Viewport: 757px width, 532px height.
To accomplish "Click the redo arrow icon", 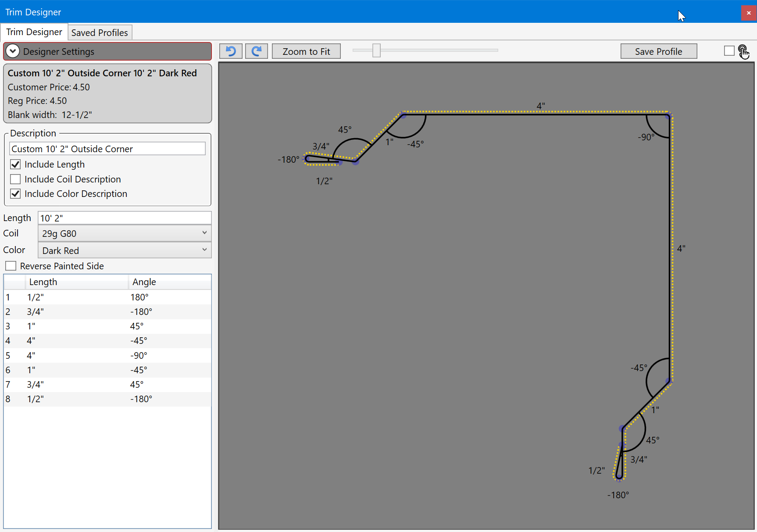I will (257, 51).
